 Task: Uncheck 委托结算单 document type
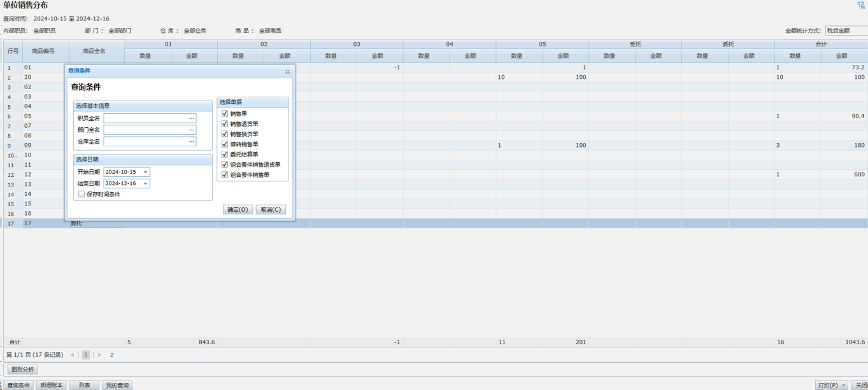[x=225, y=155]
